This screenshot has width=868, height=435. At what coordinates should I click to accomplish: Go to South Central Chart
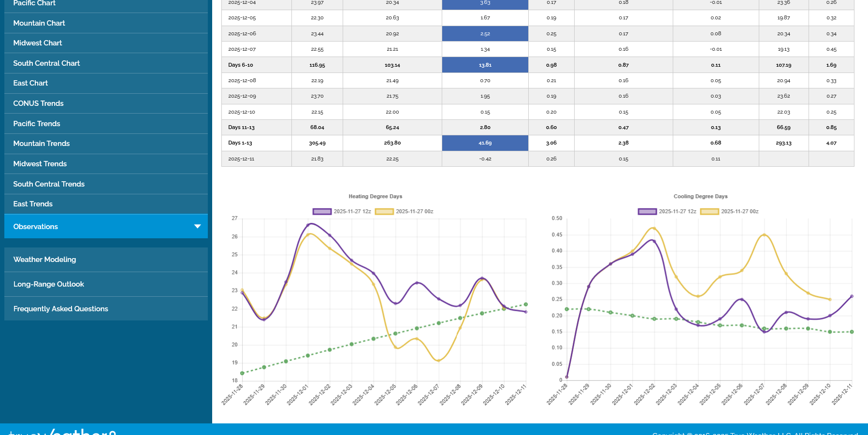46,63
